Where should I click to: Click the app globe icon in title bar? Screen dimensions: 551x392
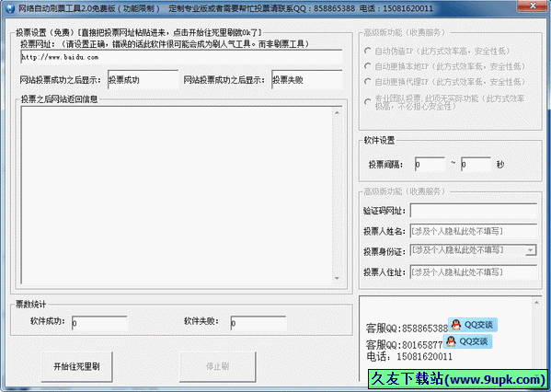(x=9, y=7)
